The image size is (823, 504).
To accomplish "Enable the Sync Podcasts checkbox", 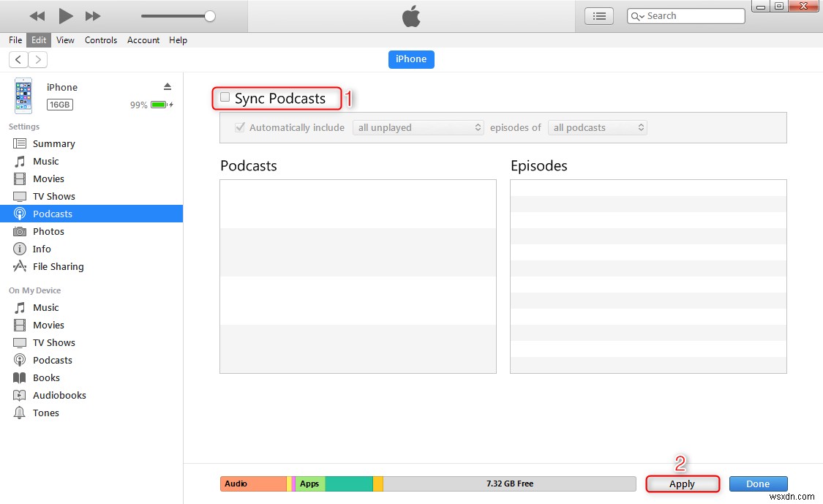I will click(224, 97).
